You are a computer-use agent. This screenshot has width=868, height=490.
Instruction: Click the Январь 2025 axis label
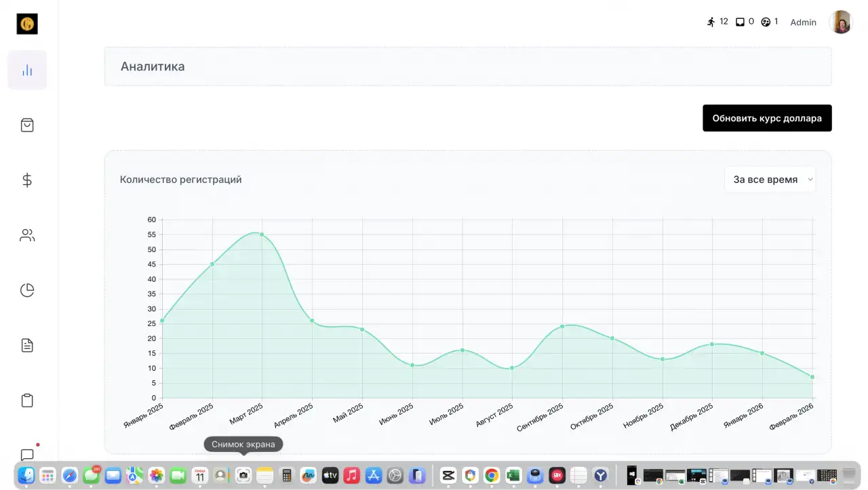tap(144, 415)
